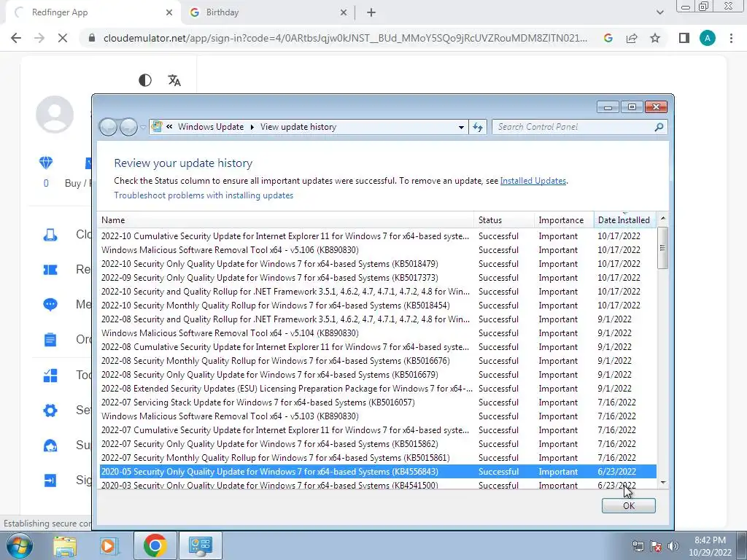Image resolution: width=747 pixels, height=560 pixels.
Task: Launch Windows Media Player from taskbar
Action: point(109,545)
